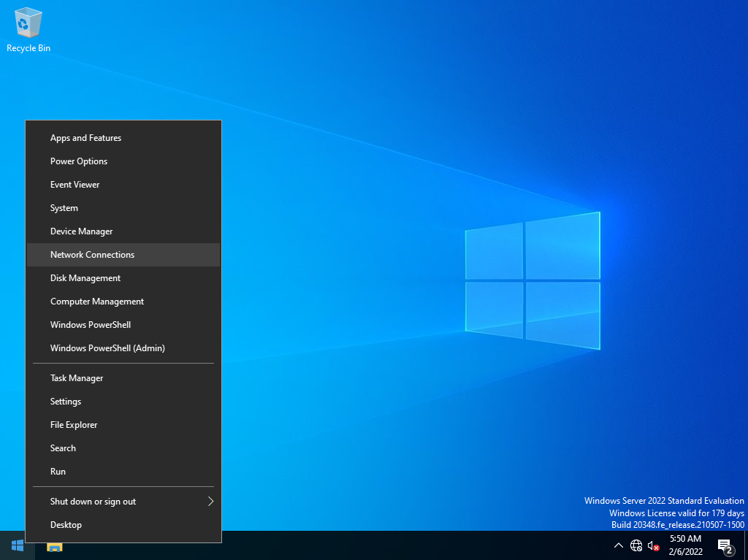This screenshot has height=560, width=748.
Task: Open the notification center icon
Action: point(725,546)
